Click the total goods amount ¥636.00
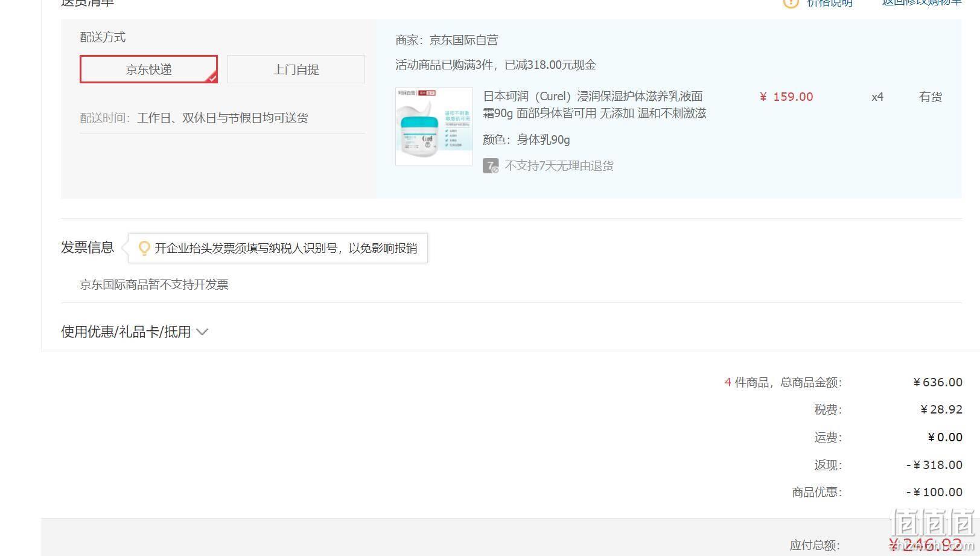Image resolution: width=980 pixels, height=556 pixels. click(x=938, y=382)
